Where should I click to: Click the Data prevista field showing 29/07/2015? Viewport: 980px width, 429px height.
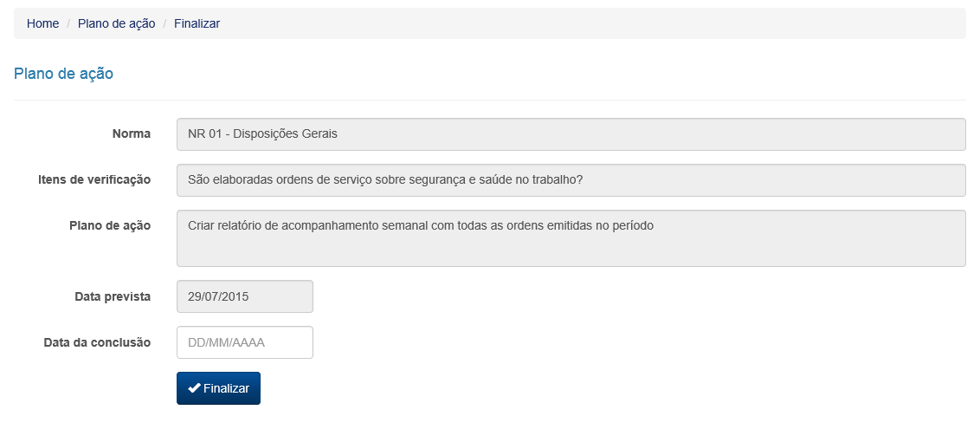(244, 296)
